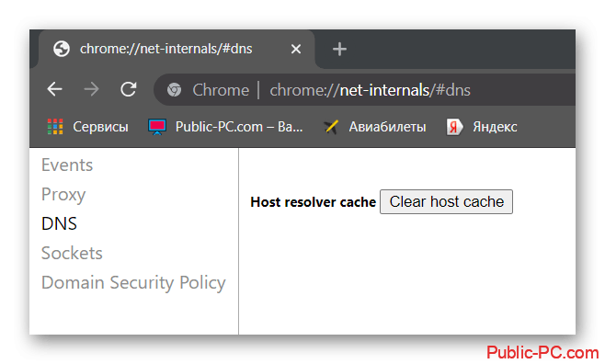Click the Public-PC.com watermark link
The height and width of the screenshot is (364, 605).
tap(542, 352)
